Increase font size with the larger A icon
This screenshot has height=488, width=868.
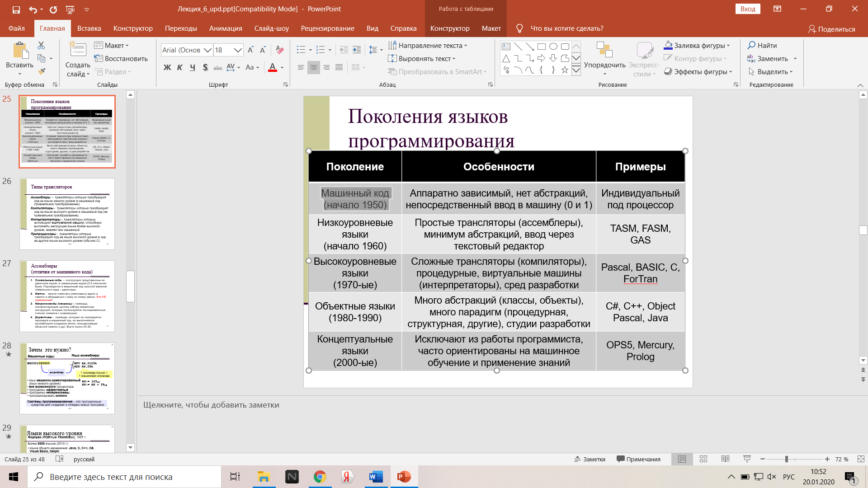click(x=250, y=50)
